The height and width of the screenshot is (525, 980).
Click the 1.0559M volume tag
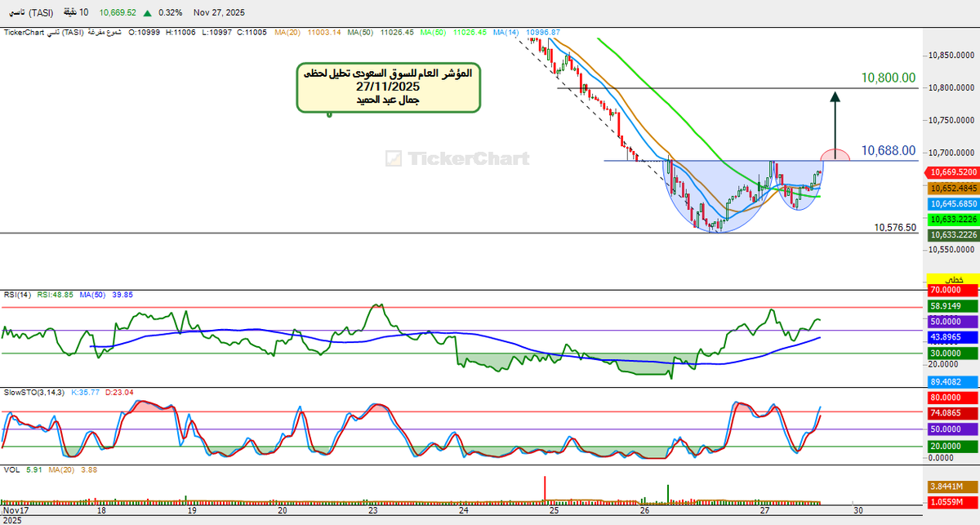pyautogui.click(x=952, y=501)
